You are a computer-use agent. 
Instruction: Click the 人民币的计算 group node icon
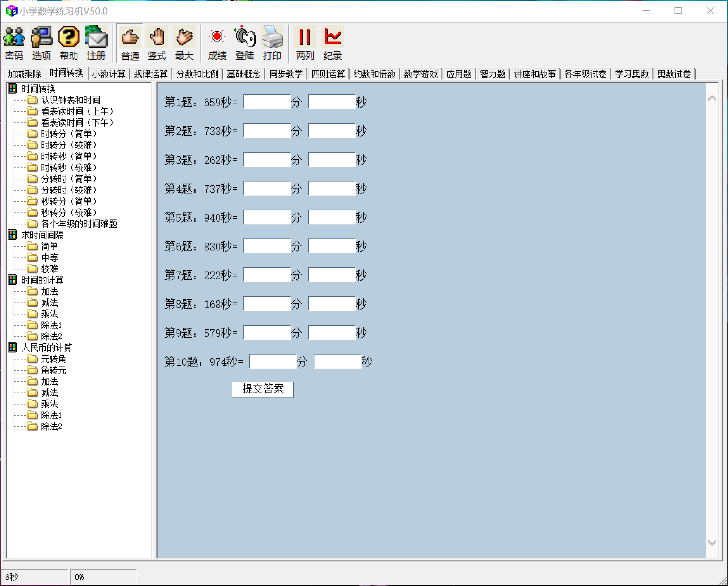[x=12, y=347]
